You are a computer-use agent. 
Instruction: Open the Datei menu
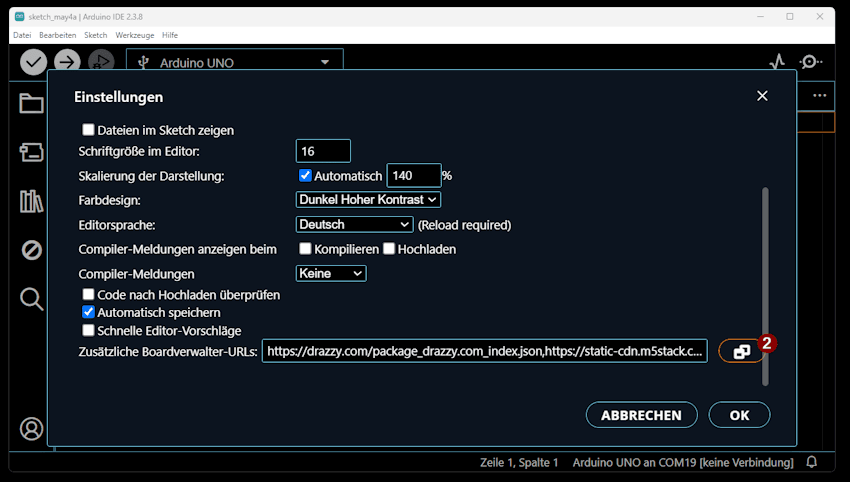coord(22,35)
